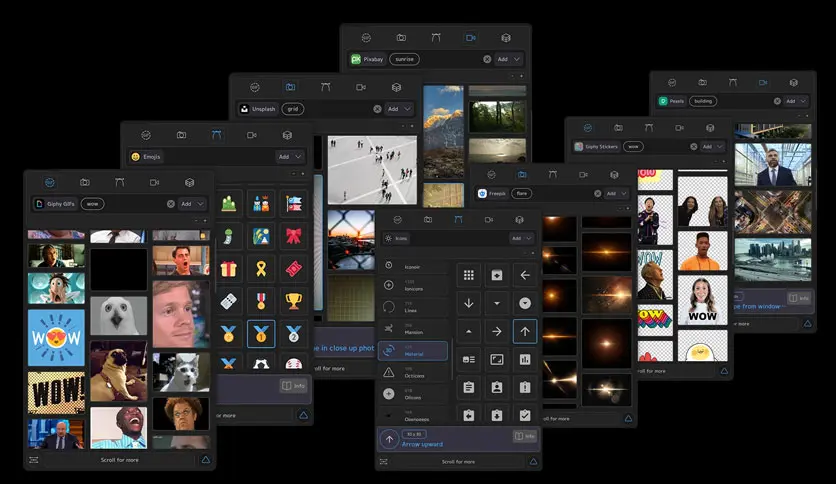Viewport: 836px width, 484px height.
Task: Clear the 'building' search in Pexels panel
Action: coord(777,101)
